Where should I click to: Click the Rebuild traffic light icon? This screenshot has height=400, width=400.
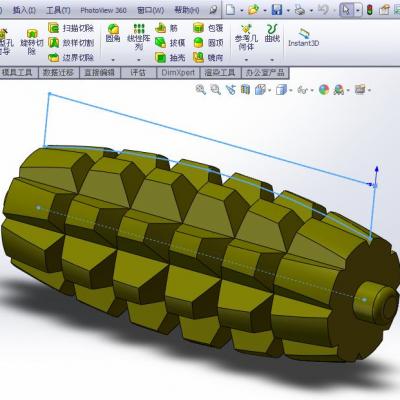pyautogui.click(x=370, y=10)
